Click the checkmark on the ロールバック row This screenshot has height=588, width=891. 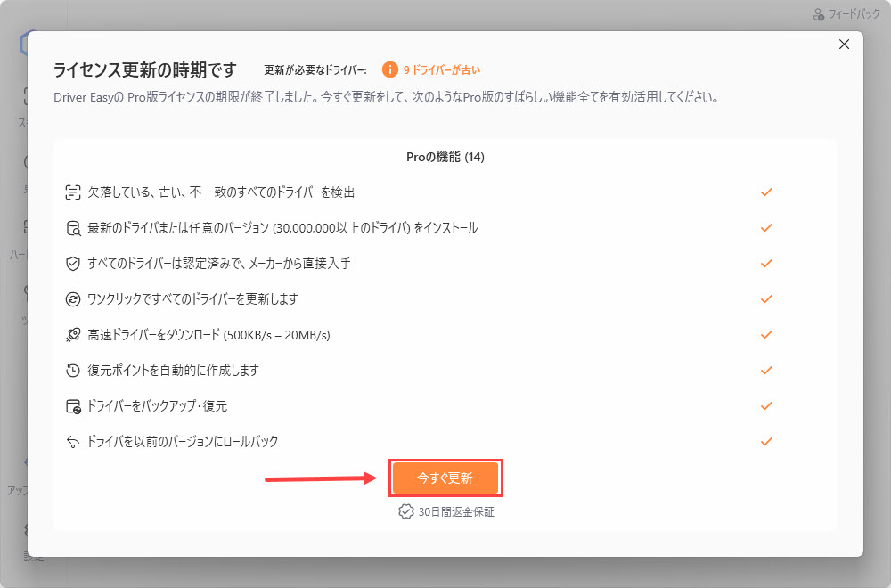(766, 441)
